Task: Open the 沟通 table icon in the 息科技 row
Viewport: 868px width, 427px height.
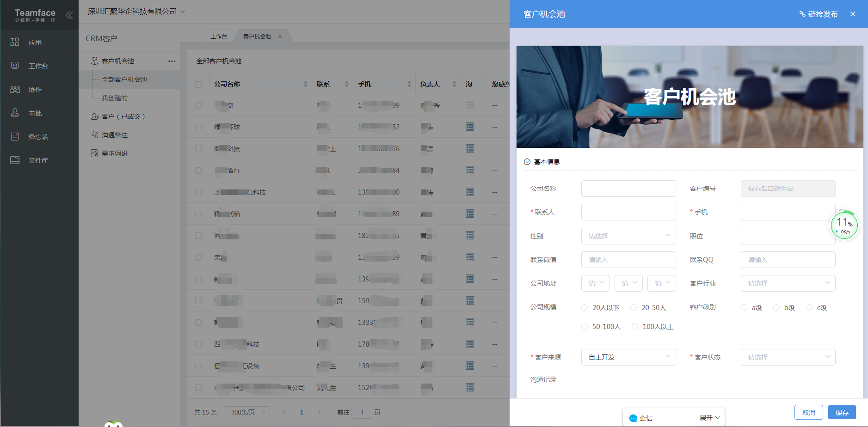Action: click(x=470, y=192)
